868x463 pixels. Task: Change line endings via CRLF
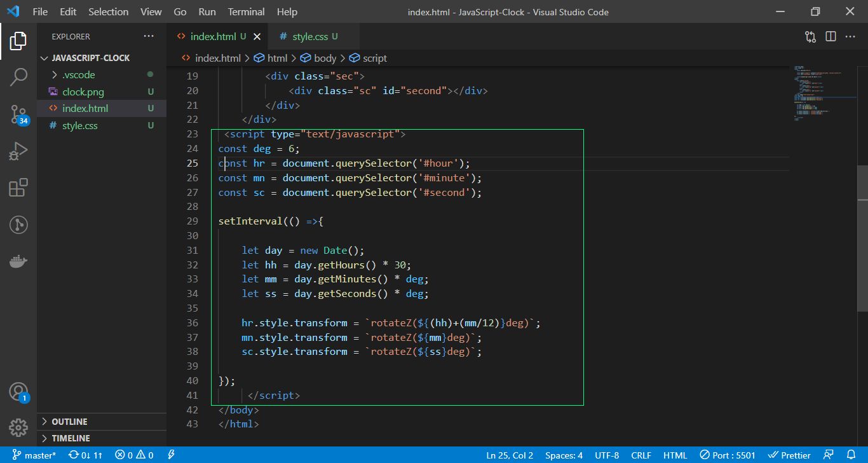click(x=641, y=455)
